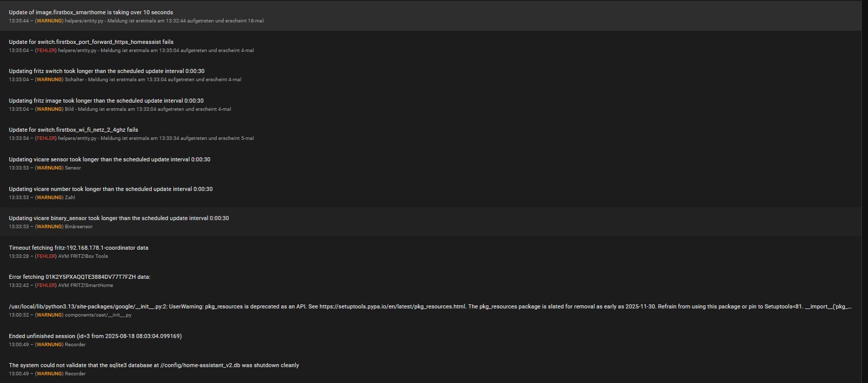Image resolution: width=868 pixels, height=383 pixels.
Task: Click the setuptools.pypa.io pkg_resources URL text
Action: click(392, 307)
